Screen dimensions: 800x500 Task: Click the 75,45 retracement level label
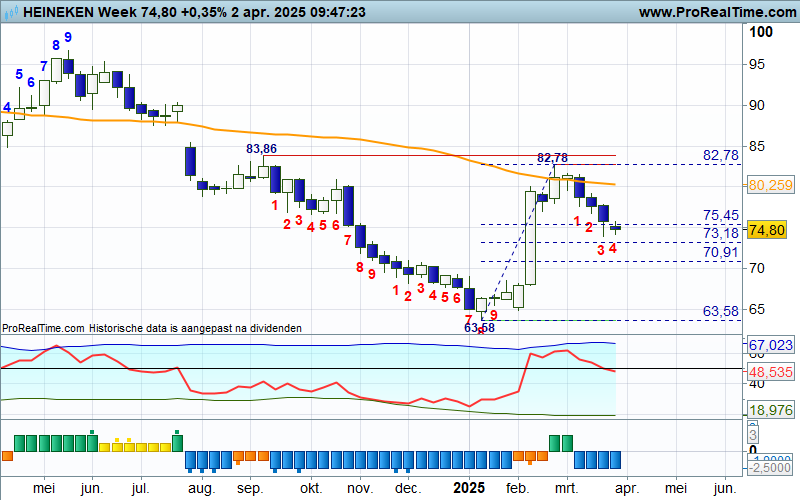click(x=720, y=215)
